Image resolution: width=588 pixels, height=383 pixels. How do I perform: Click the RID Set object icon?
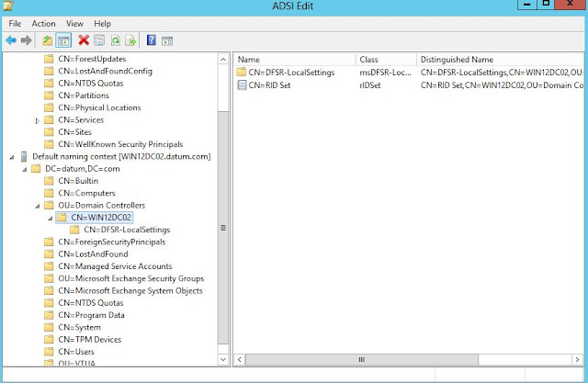coord(242,85)
